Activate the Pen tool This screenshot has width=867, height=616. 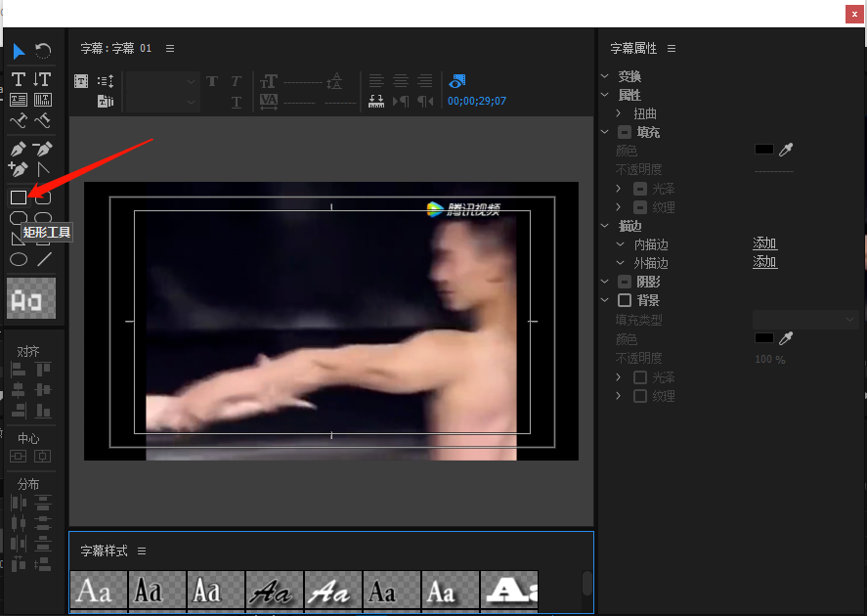[x=19, y=150]
